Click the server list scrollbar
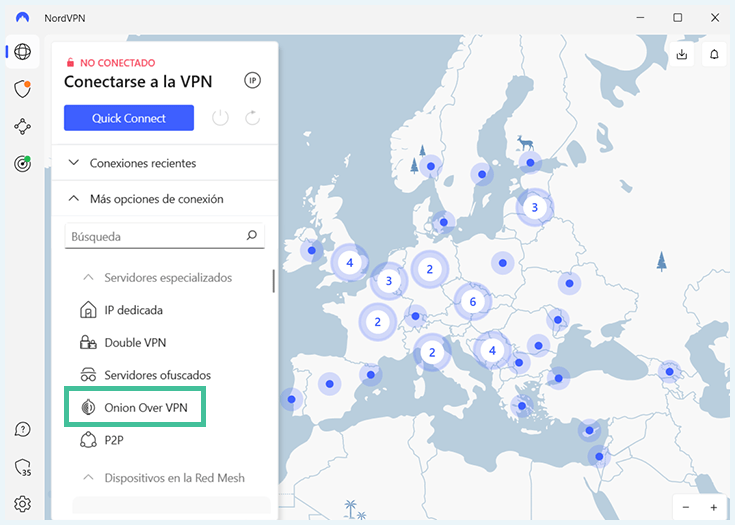735x525 pixels. [x=274, y=281]
